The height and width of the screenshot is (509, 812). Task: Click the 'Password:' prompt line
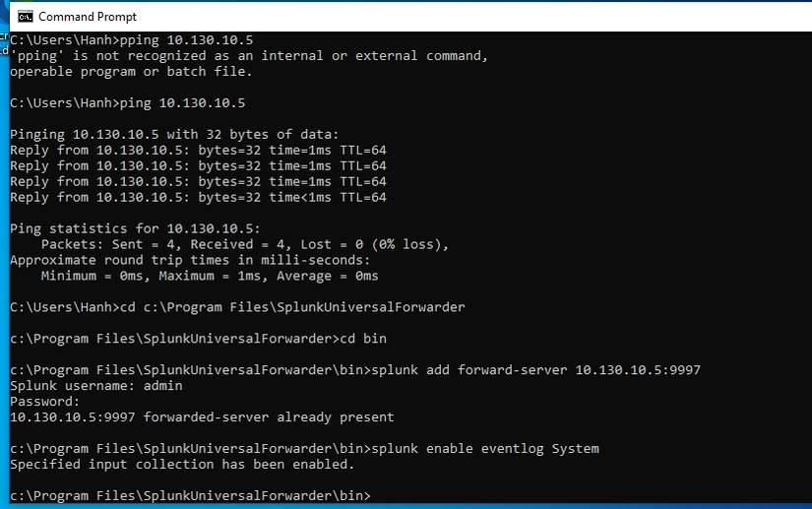45,402
